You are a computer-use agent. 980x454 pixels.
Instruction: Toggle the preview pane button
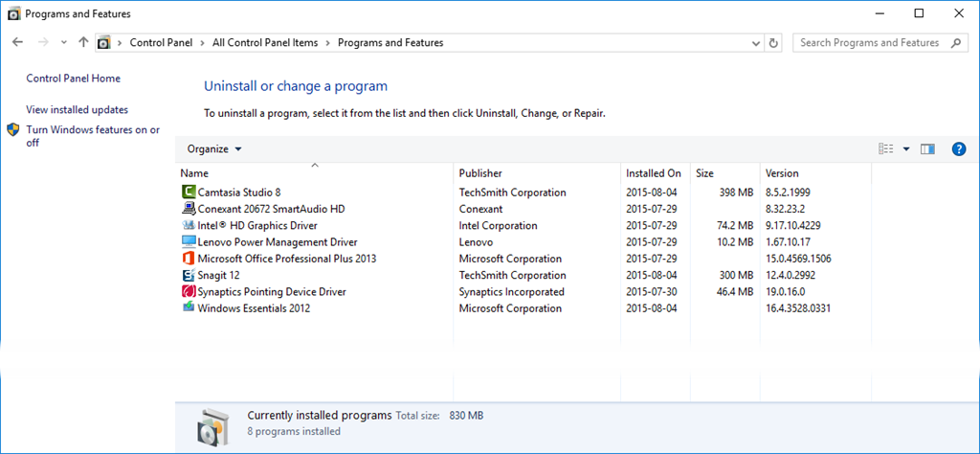click(926, 149)
